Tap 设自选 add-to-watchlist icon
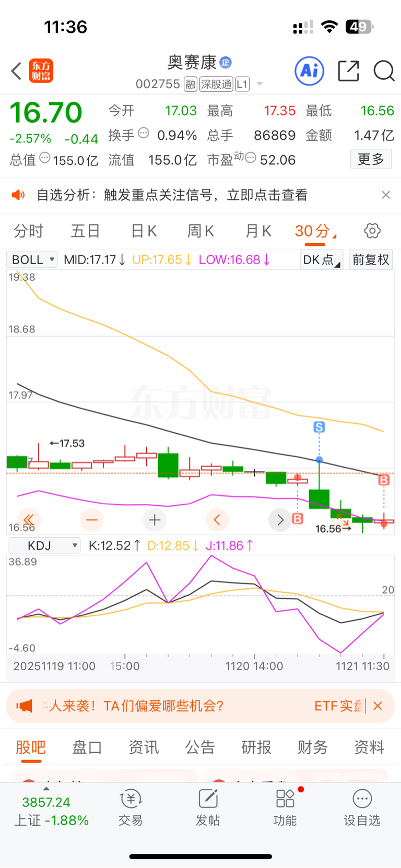The width and height of the screenshot is (401, 868). (x=362, y=807)
